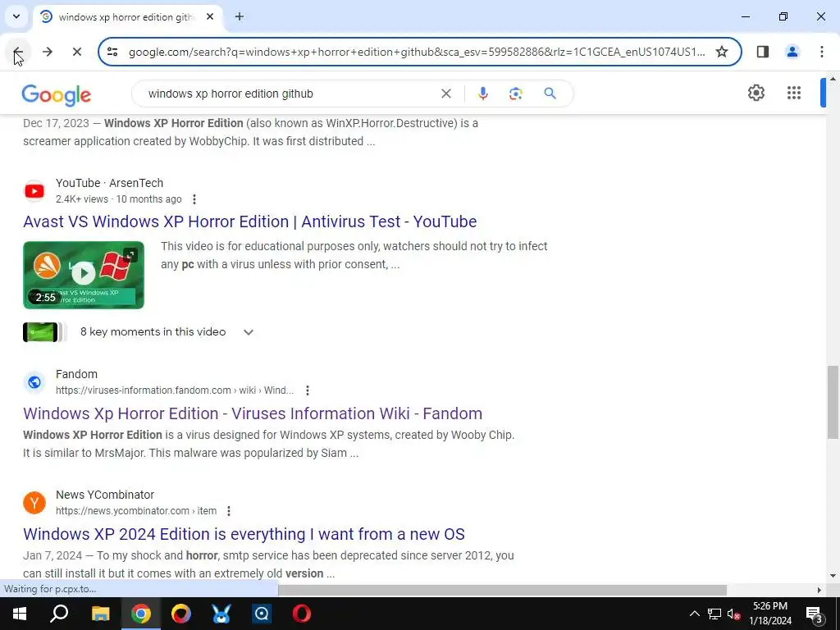Screen dimensions: 840x630
Task: Clear the search box with the X
Action: pos(445,94)
